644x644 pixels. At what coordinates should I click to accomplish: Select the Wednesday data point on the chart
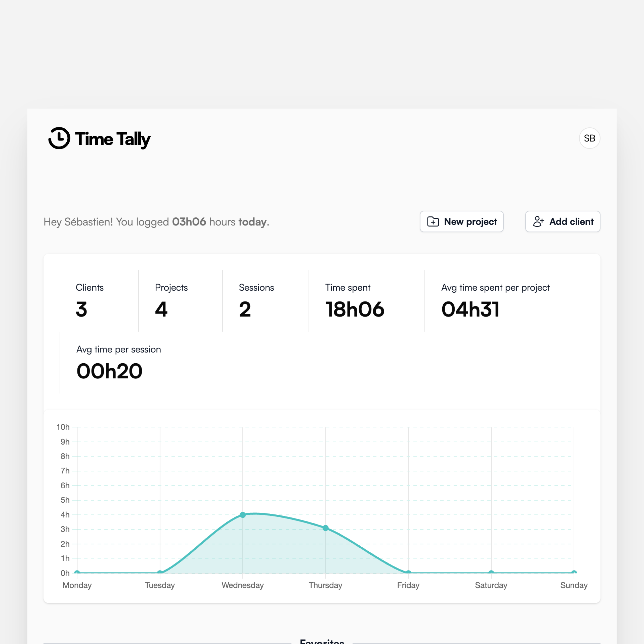tap(242, 515)
